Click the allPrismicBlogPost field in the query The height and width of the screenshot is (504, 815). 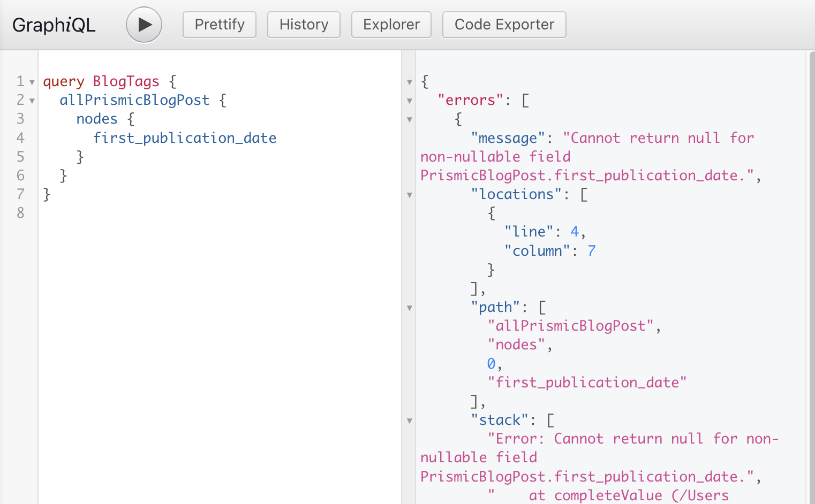pyautogui.click(x=134, y=100)
